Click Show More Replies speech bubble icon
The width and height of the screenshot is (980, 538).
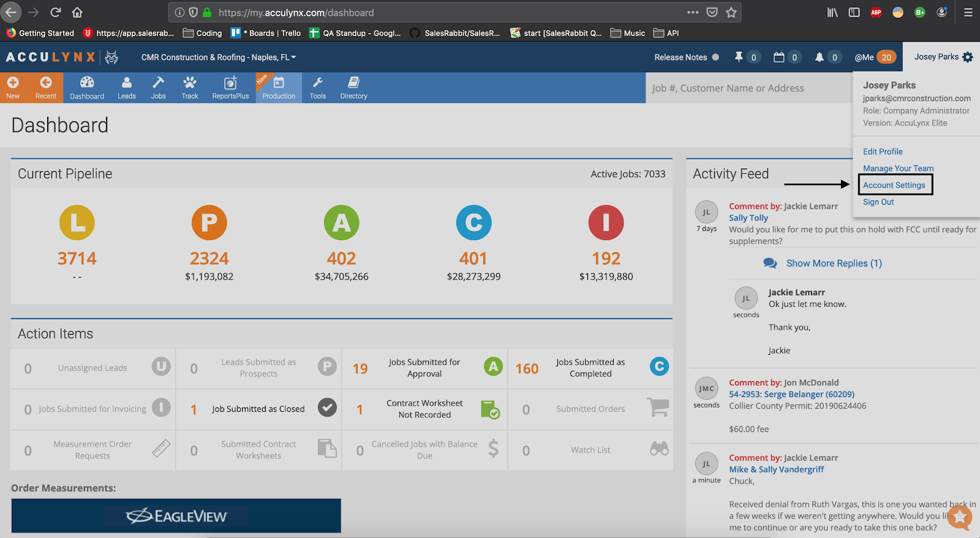click(770, 263)
